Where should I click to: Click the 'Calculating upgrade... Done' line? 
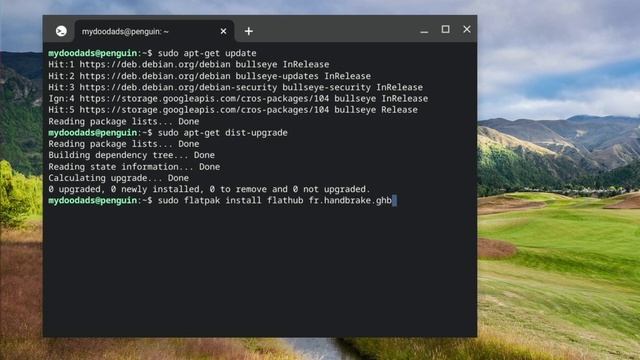[118, 178]
